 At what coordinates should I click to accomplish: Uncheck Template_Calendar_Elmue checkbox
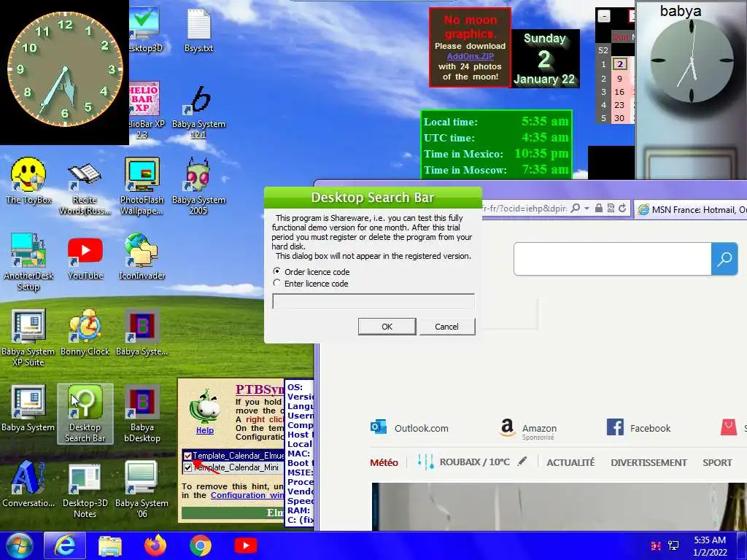(187, 456)
